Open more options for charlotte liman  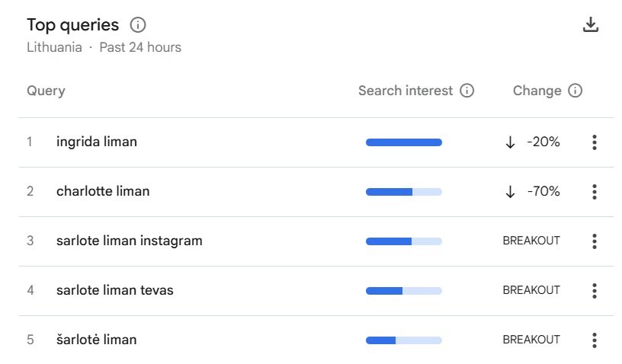tap(594, 192)
